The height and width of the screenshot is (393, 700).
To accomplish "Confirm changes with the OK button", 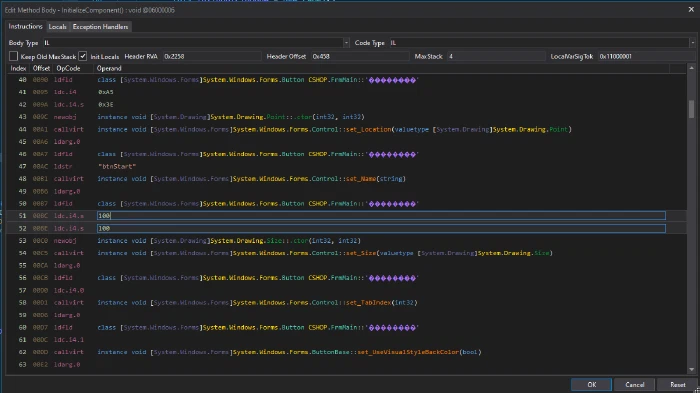I will tap(592, 385).
